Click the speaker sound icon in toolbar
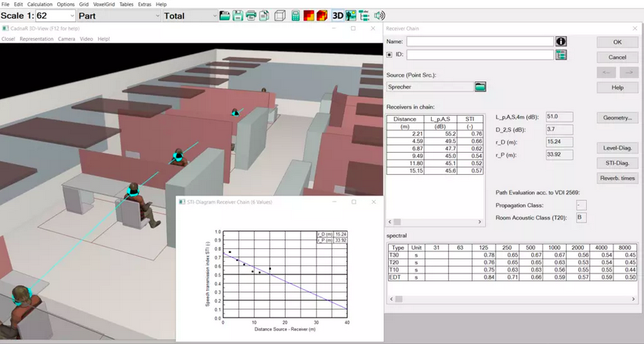Viewport: 644px width, 344px height. pos(380,16)
